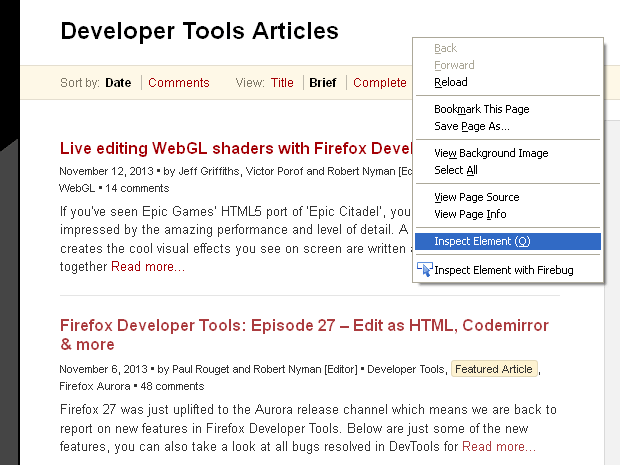Click the Developer Tools Articles heading
The height and width of the screenshot is (465, 620).
(x=199, y=31)
